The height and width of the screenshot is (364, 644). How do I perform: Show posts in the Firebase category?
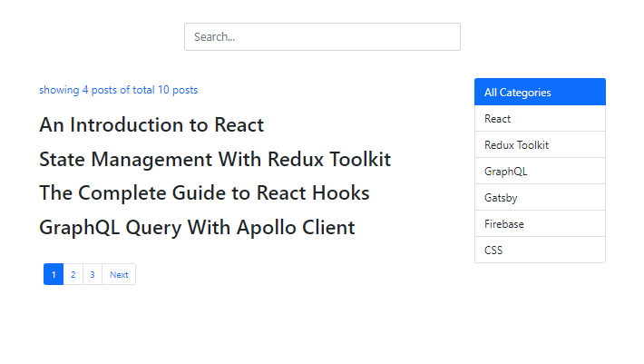tap(540, 223)
